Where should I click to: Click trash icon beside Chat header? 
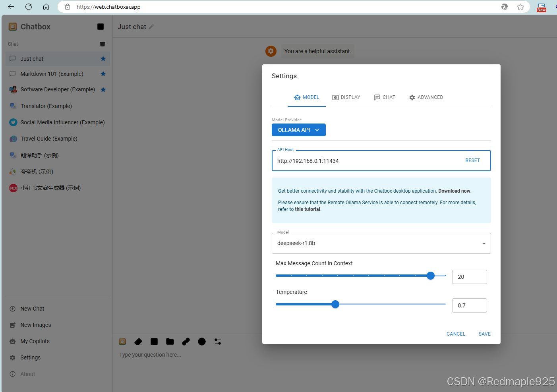(x=103, y=44)
